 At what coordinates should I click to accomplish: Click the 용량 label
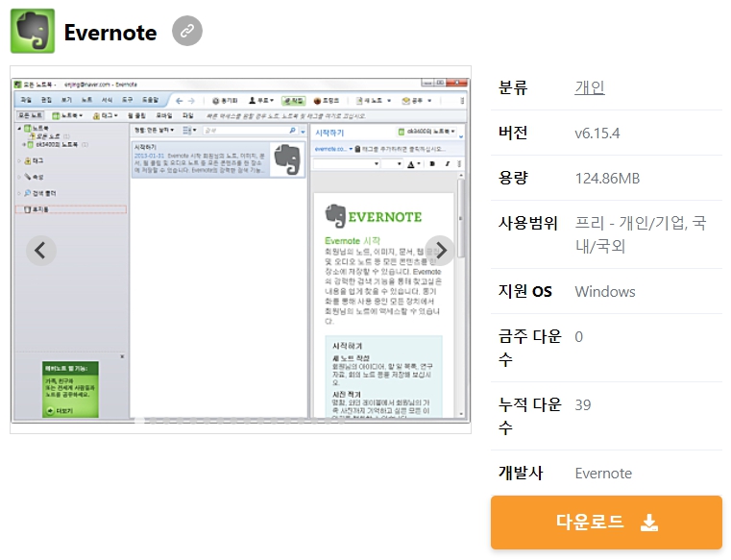513,178
